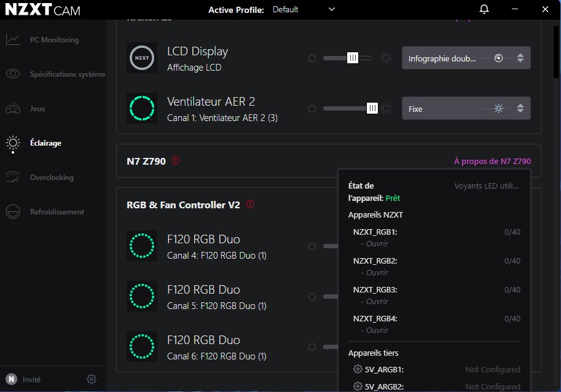Click the LCD Display NZXT ring icon
The image size is (561, 392).
[142, 58]
